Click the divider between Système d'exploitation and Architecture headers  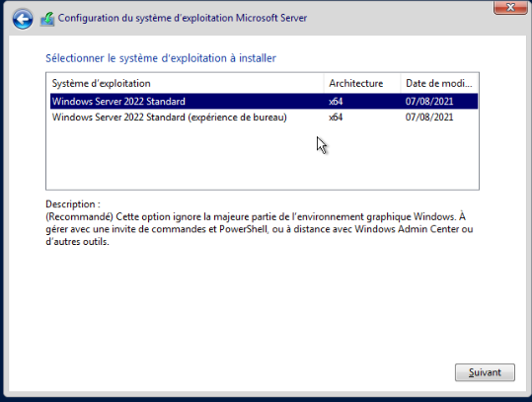325,83
